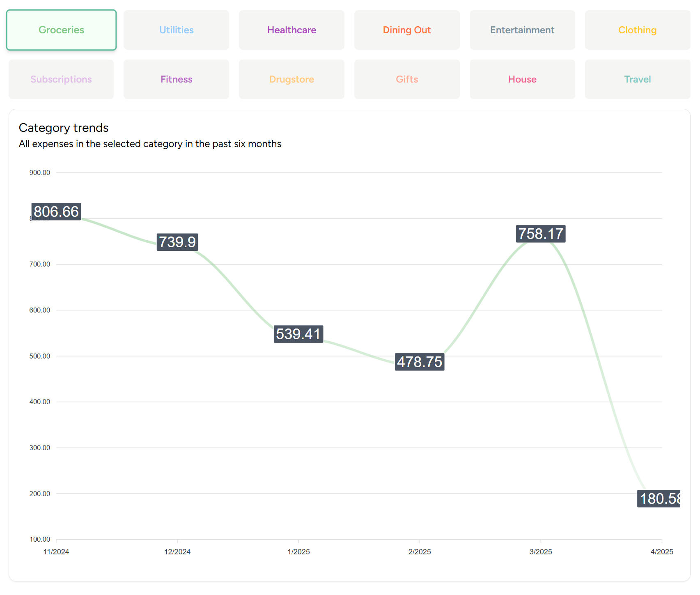View Subscriptions expenses
Screen dimensions: 700x595
tap(61, 79)
